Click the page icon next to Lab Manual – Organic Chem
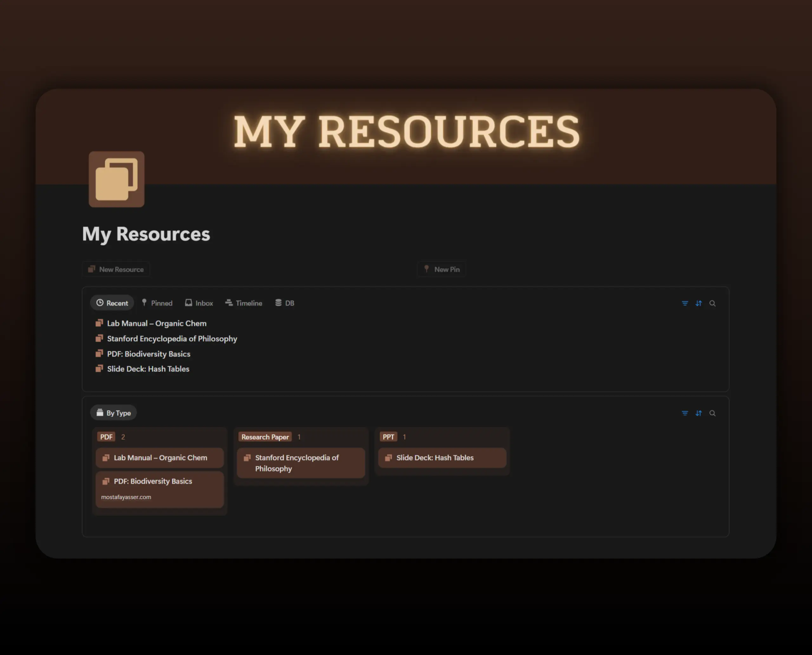 point(100,323)
